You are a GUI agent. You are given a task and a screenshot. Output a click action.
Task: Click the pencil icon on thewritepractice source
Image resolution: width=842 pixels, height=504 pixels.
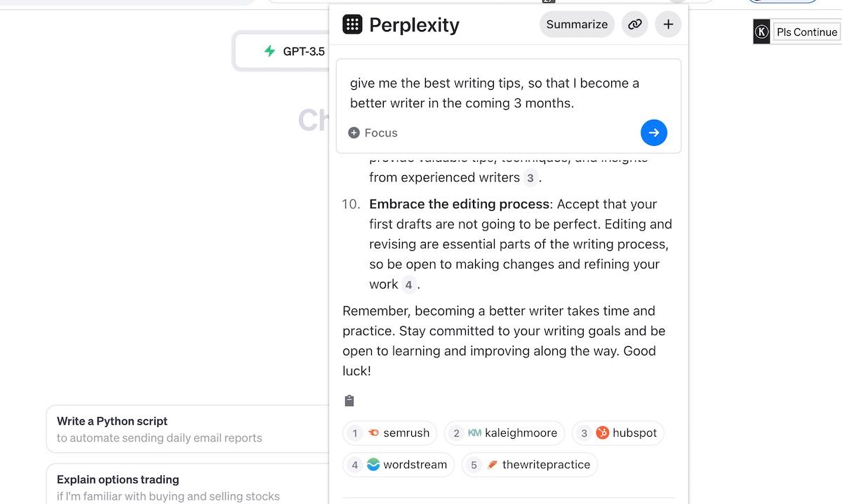coord(491,464)
